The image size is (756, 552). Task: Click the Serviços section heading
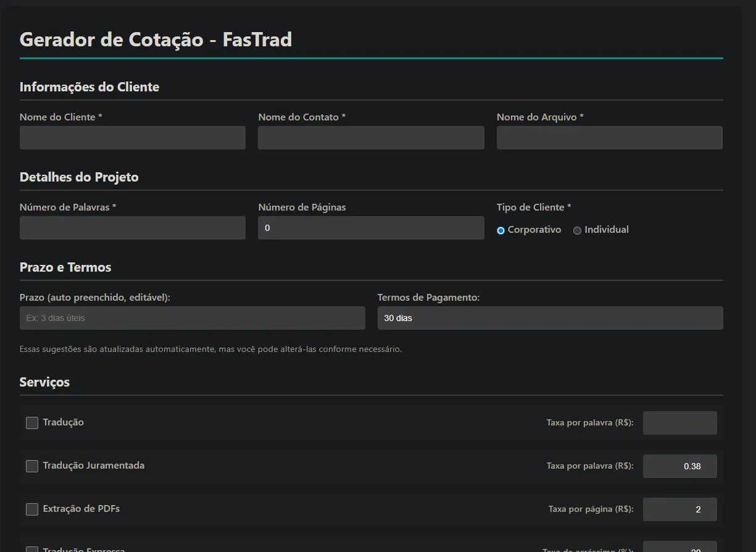pos(44,382)
